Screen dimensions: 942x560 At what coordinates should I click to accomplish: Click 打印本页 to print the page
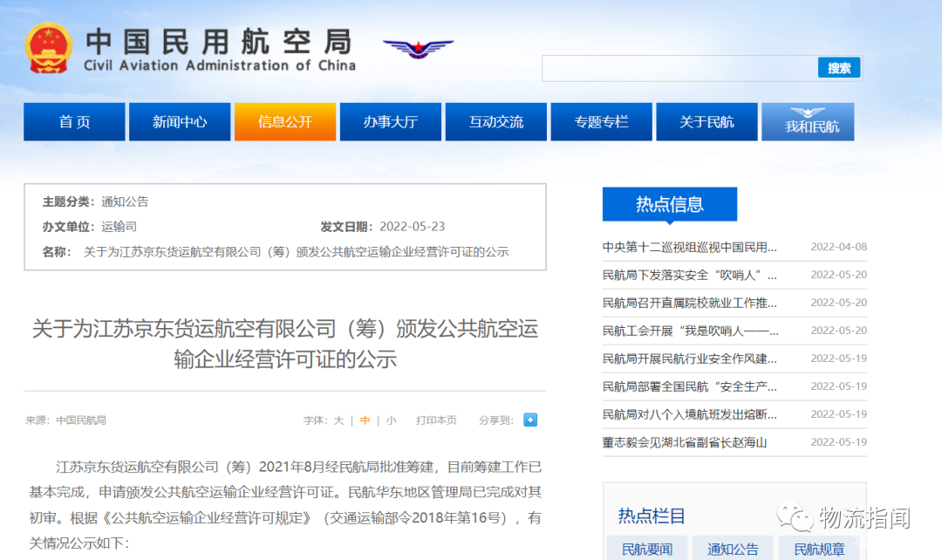(435, 420)
